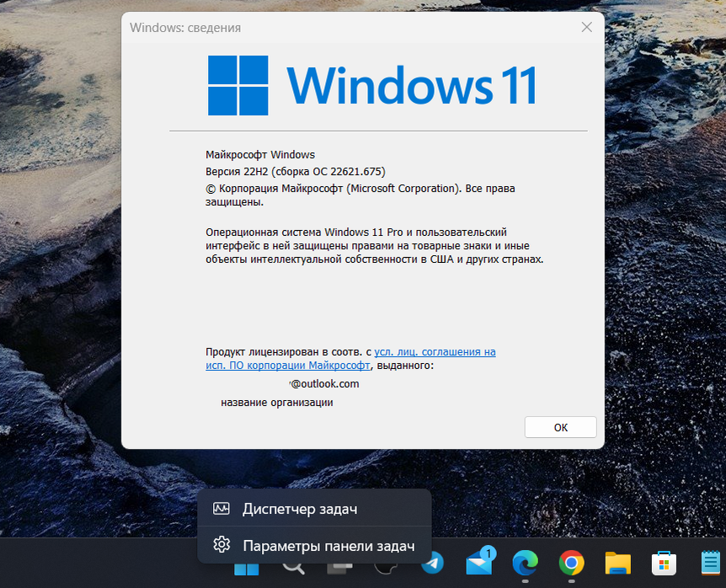
Task: Click the gear icon beside Параметры панели задач
Action: (x=221, y=545)
